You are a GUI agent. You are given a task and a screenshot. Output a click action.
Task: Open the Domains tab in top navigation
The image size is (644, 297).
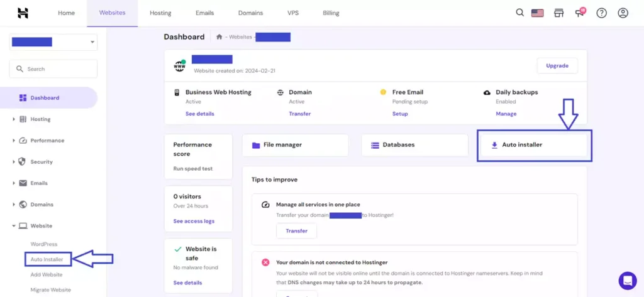click(250, 13)
